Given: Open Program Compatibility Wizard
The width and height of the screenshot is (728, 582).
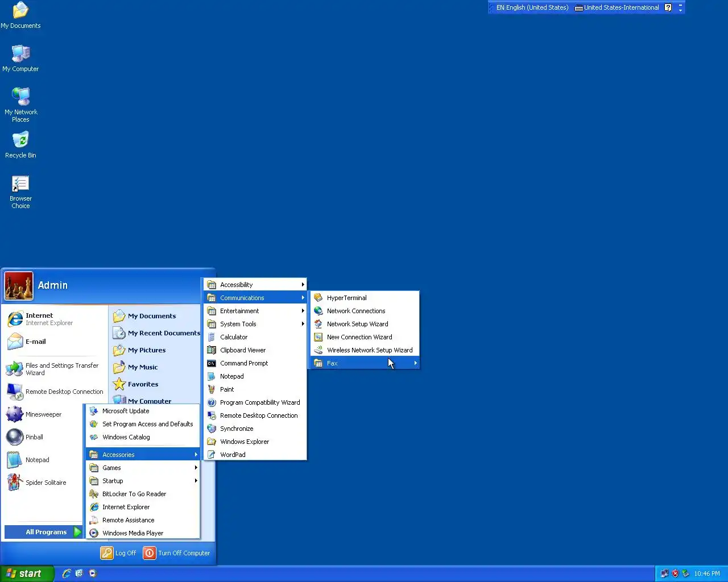Looking at the screenshot, I should click(255, 402).
